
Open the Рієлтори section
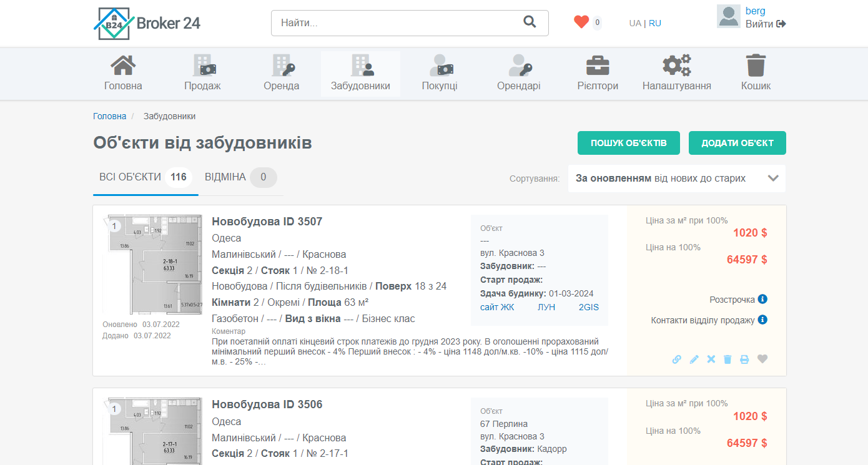pyautogui.click(x=598, y=74)
